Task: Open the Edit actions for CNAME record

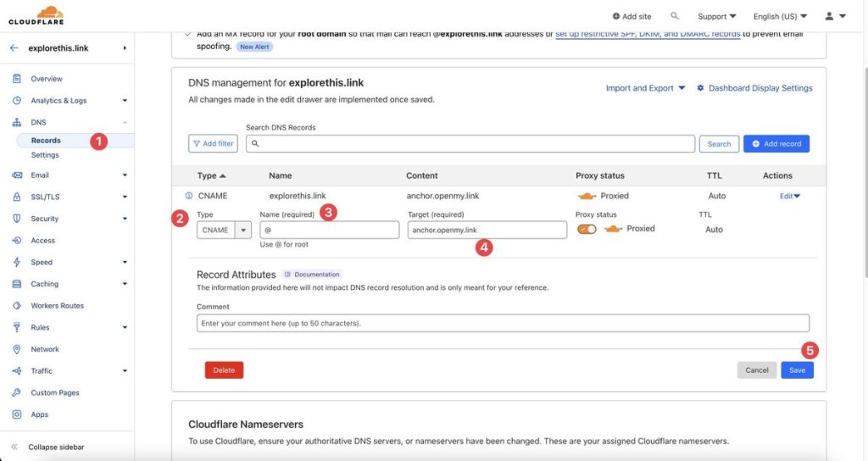Action: pos(790,196)
